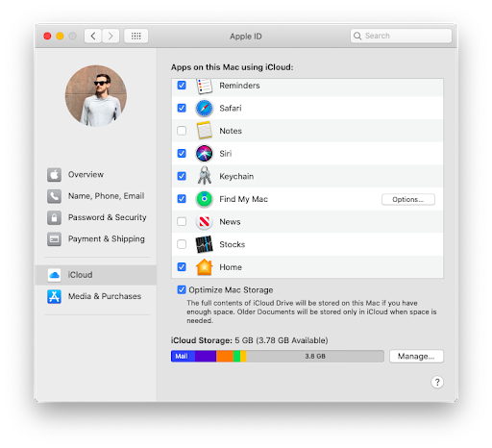Open Password & Security settings

[x=108, y=217]
